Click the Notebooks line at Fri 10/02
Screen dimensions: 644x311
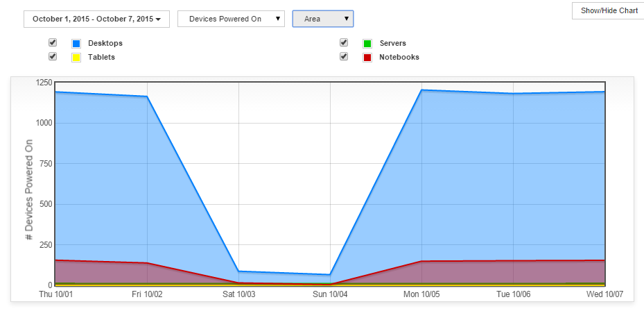(147, 262)
